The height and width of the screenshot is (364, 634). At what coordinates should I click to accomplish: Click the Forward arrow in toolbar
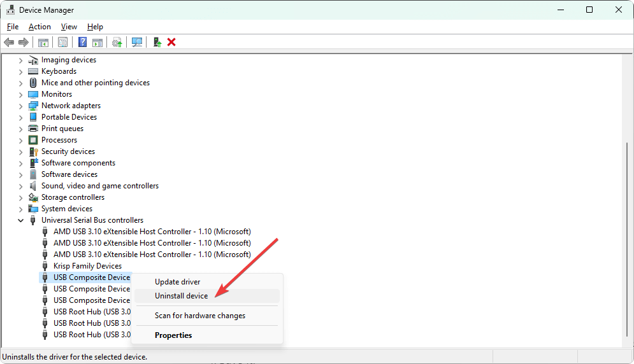click(x=24, y=42)
